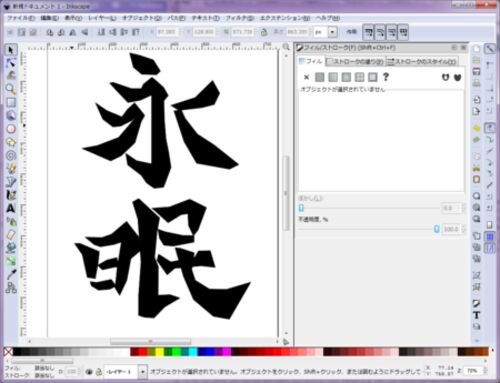
Task: Click the Print document icon
Action: coord(477,82)
